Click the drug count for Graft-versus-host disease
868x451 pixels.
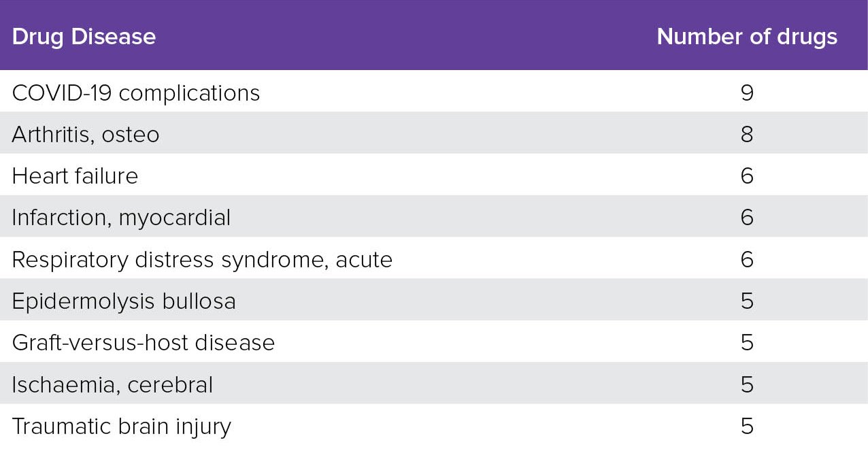coord(747,343)
